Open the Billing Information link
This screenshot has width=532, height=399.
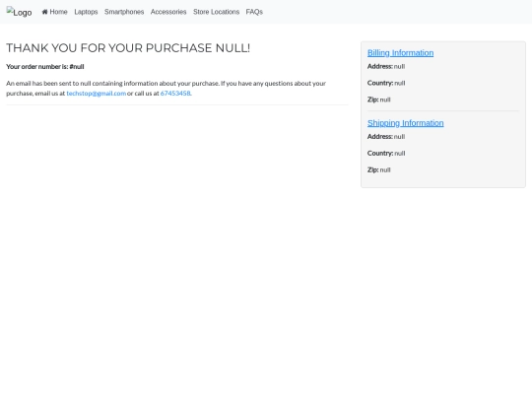tap(400, 53)
